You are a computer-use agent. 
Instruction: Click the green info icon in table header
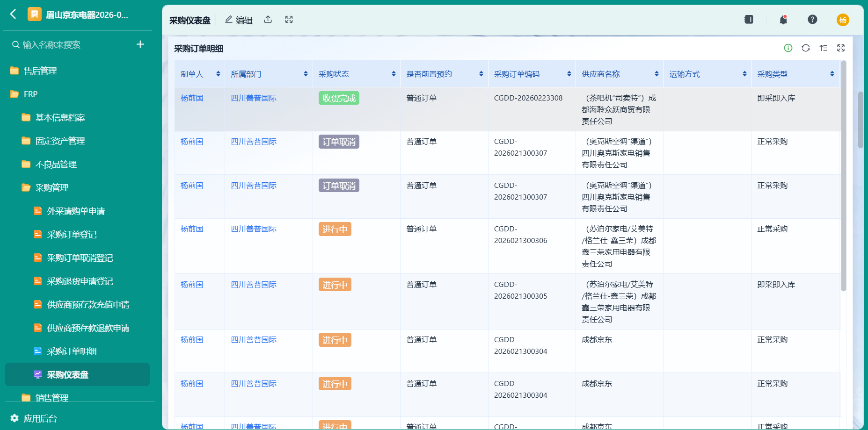(x=788, y=48)
